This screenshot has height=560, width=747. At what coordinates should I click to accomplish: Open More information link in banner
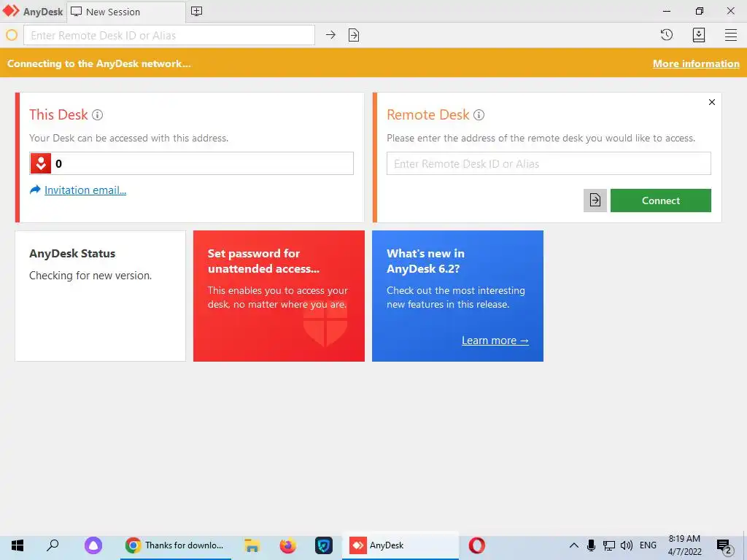[x=696, y=64]
